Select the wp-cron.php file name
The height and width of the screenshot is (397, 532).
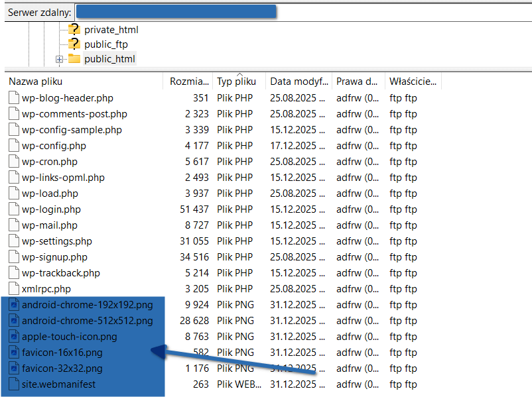(50, 162)
